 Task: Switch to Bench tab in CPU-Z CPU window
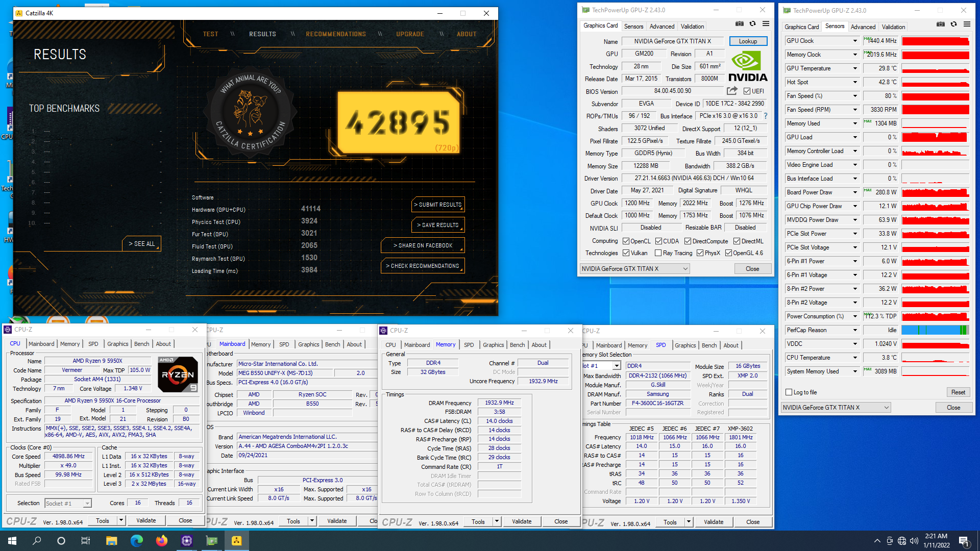[x=142, y=344]
